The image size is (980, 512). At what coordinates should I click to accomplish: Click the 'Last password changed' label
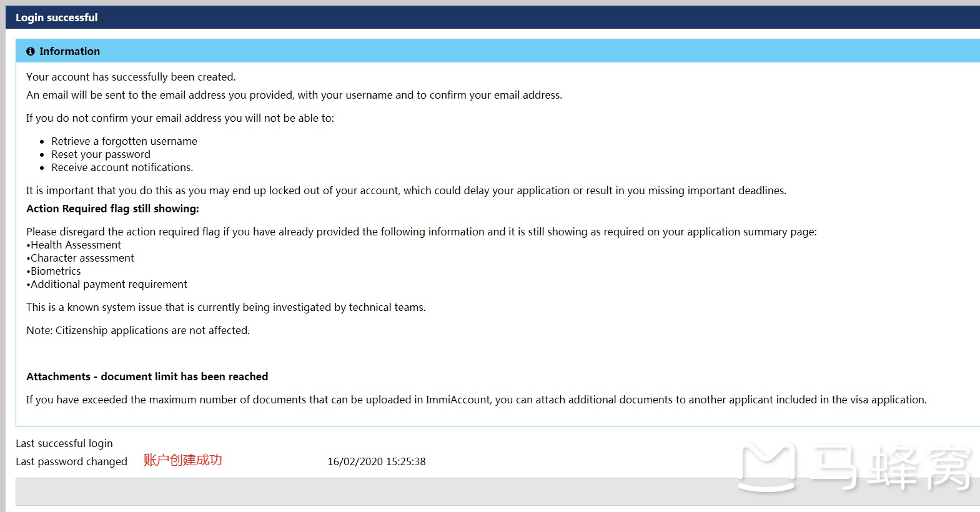[x=71, y=461]
